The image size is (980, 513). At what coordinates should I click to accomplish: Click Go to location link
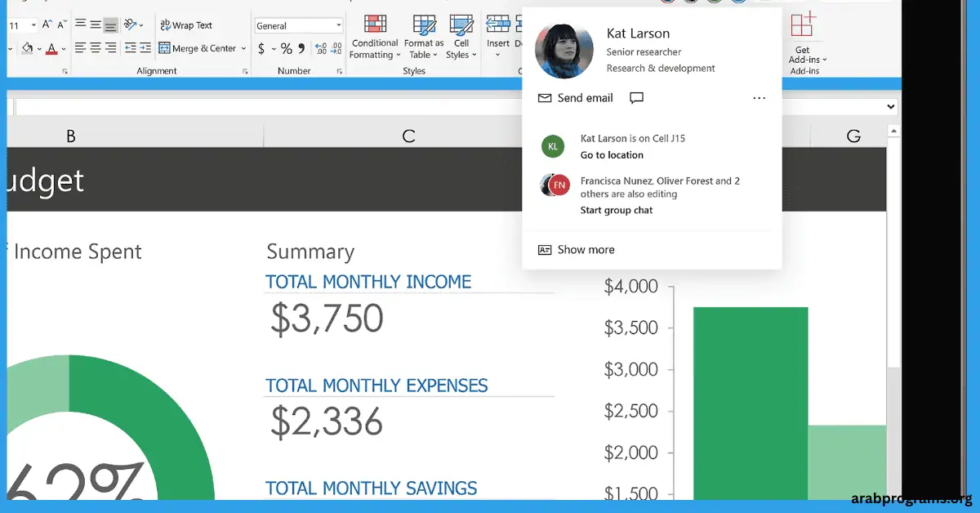(x=612, y=155)
